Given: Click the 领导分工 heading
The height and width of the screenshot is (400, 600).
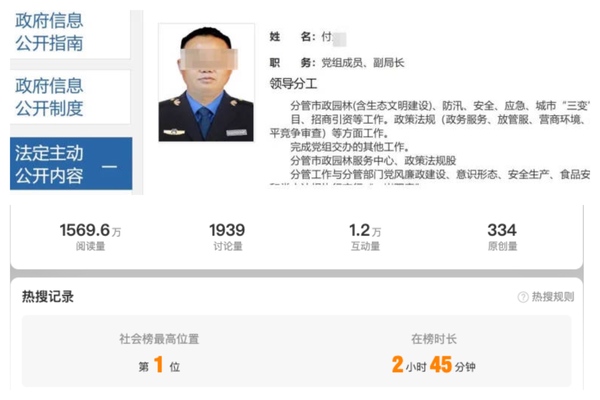Looking at the screenshot, I should [x=293, y=83].
